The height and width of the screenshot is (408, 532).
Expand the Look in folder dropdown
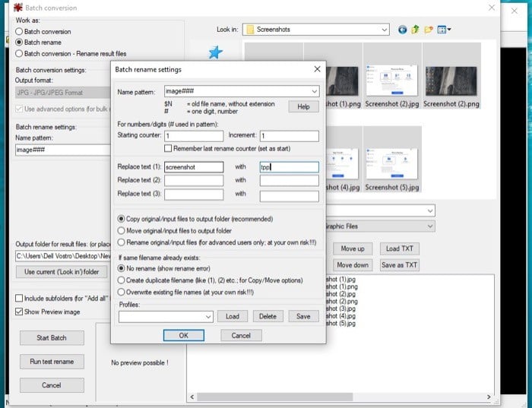click(385, 30)
